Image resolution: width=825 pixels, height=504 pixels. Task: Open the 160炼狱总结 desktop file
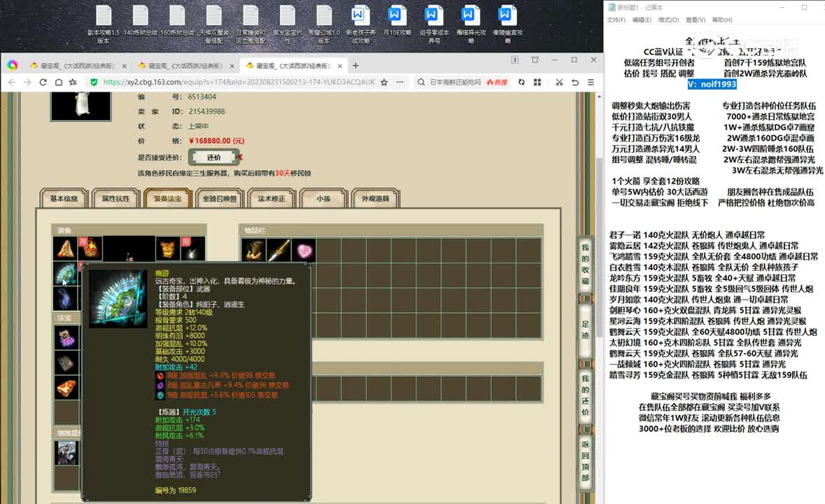[x=176, y=21]
